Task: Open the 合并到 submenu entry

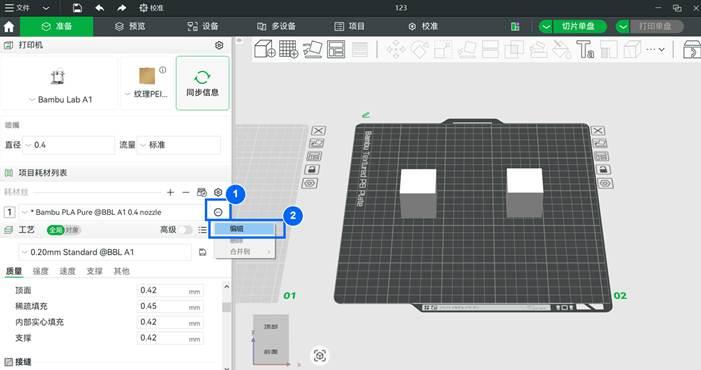Action: click(244, 252)
